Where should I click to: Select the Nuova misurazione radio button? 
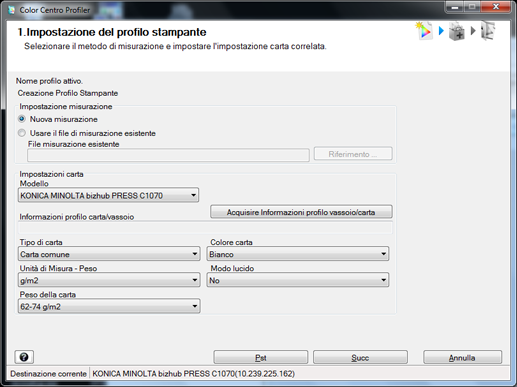[22, 119]
